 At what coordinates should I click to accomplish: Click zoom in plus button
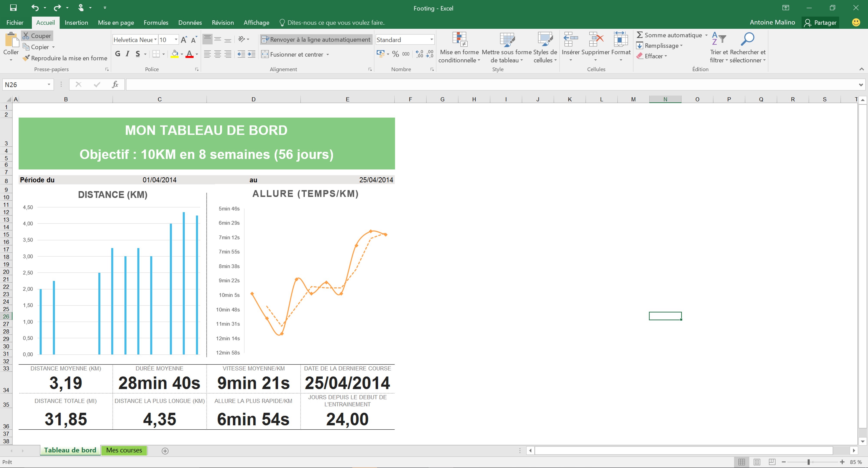click(x=842, y=462)
